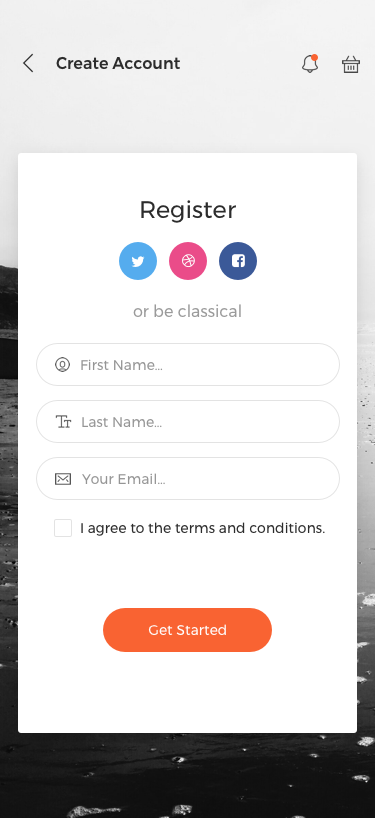The image size is (375, 818).
Task: Focus the First Name input field
Action: click(188, 365)
